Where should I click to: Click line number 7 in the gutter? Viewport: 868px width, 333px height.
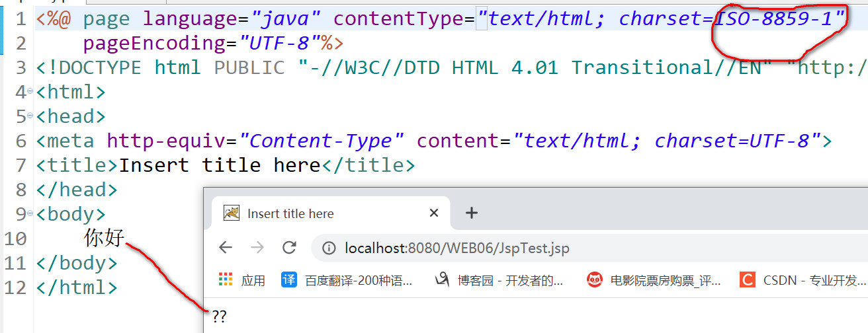[x=20, y=165]
